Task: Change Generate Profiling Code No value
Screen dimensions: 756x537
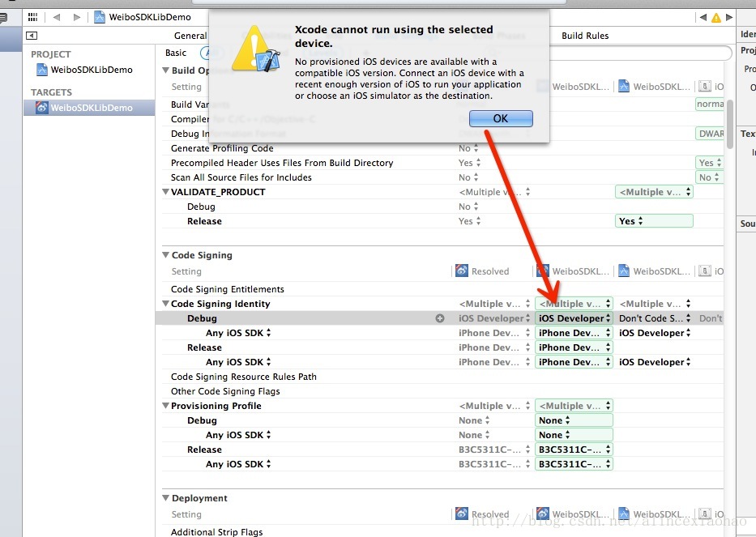Action: 468,148
